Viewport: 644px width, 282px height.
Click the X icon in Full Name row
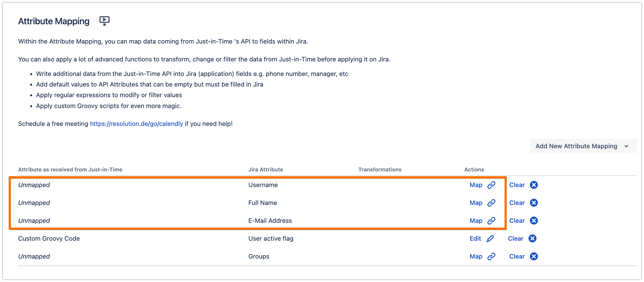(x=534, y=203)
